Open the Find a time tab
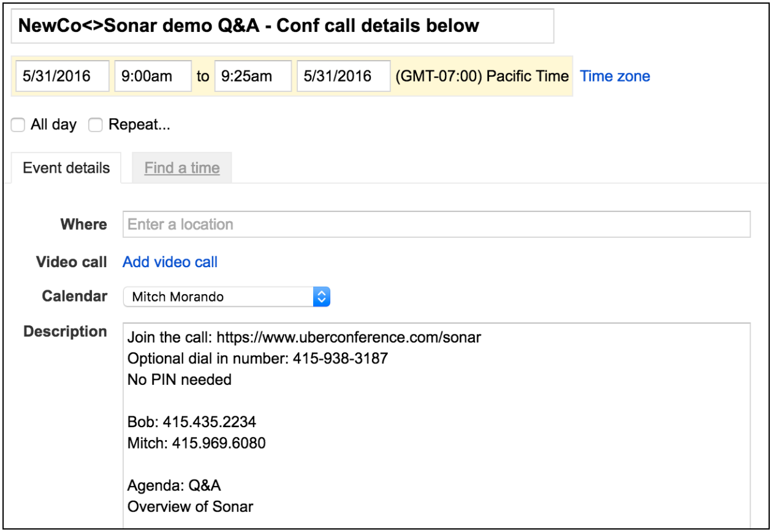 click(x=182, y=168)
